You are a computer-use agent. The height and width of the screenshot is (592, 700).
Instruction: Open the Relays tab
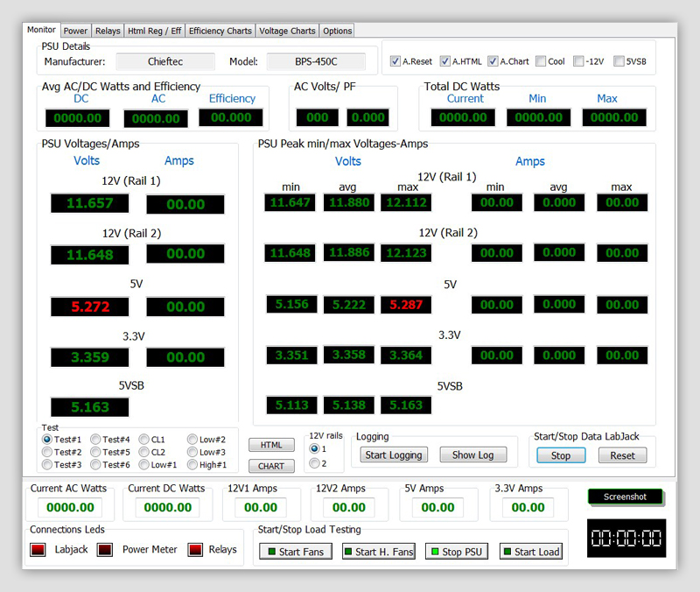click(x=108, y=31)
